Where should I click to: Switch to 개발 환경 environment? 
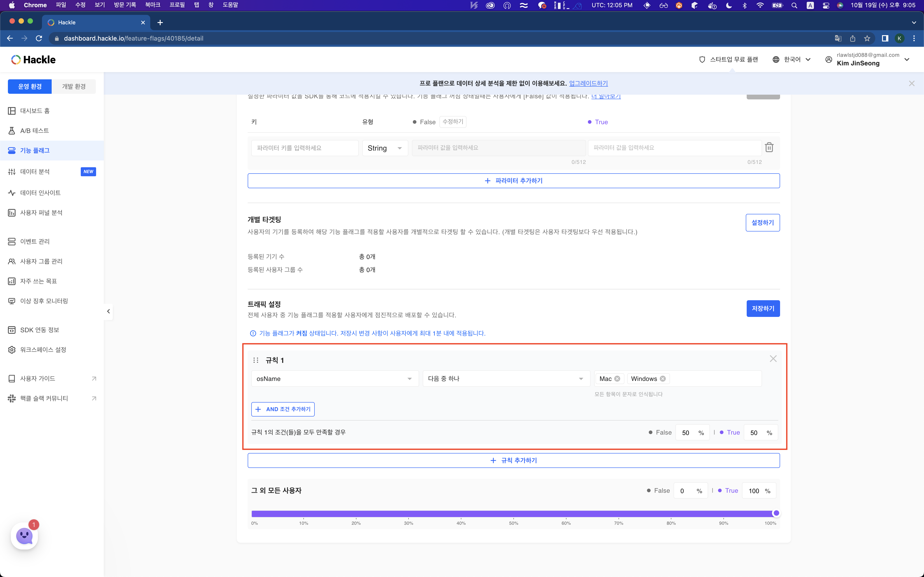[x=74, y=87]
